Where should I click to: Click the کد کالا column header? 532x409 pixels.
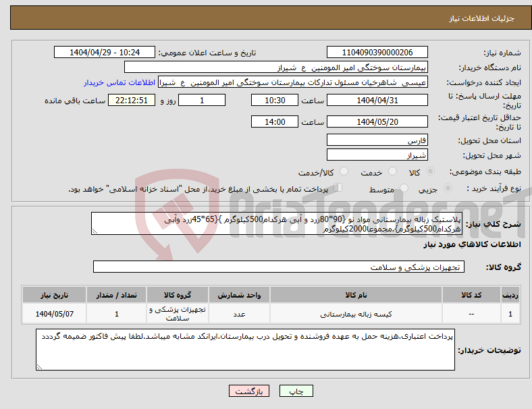click(471, 295)
